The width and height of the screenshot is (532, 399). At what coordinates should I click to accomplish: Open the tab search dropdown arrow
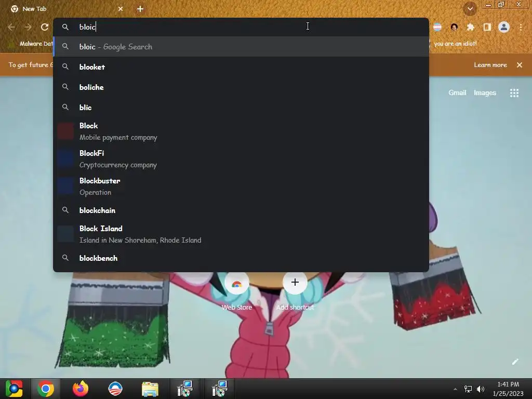pos(470,9)
